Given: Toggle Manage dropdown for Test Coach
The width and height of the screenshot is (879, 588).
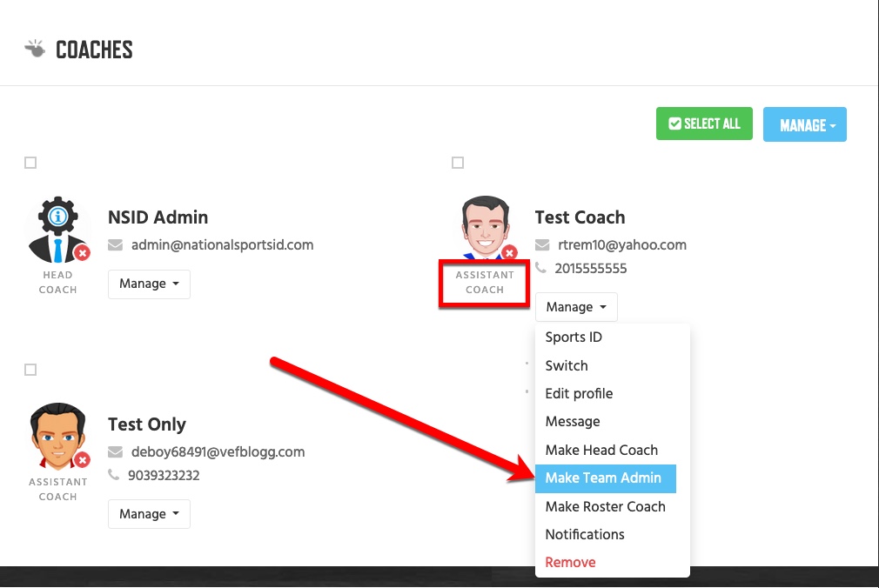Looking at the screenshot, I should coord(576,306).
